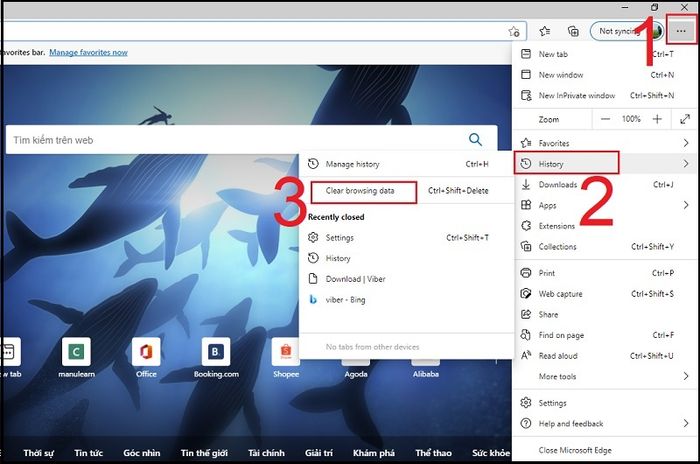
Task: Increase zoom with the plus button
Action: click(x=657, y=119)
